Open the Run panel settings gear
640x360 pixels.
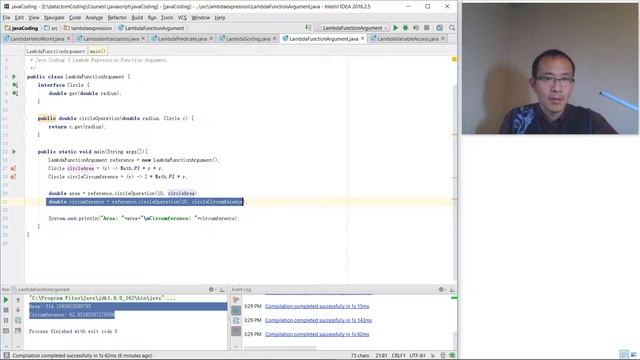tap(212, 289)
